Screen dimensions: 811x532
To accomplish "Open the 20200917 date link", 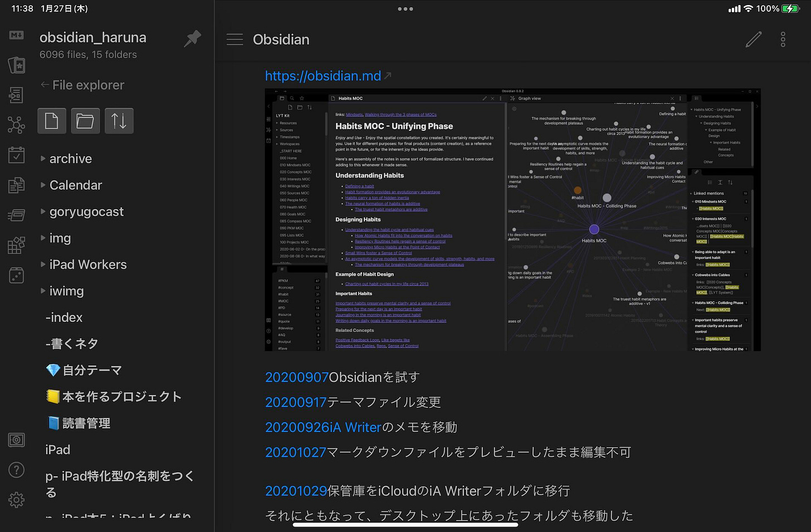I will (296, 402).
